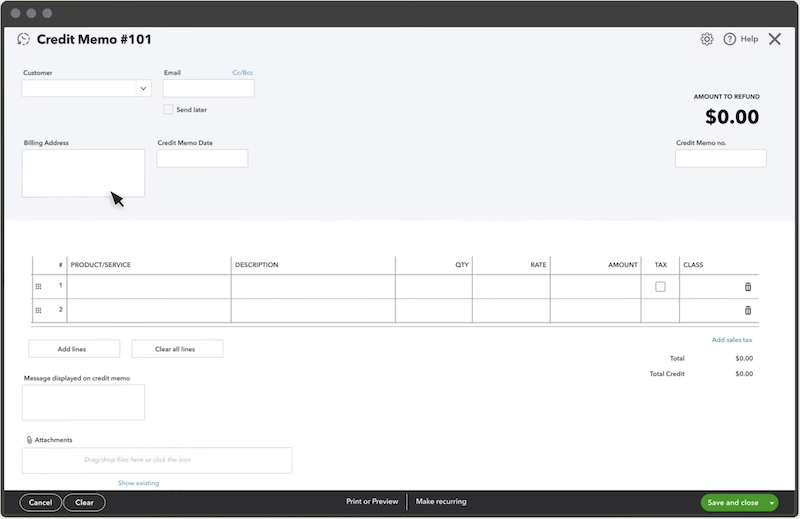
Task: Open the Save and close dropdown arrow
Action: (772, 503)
